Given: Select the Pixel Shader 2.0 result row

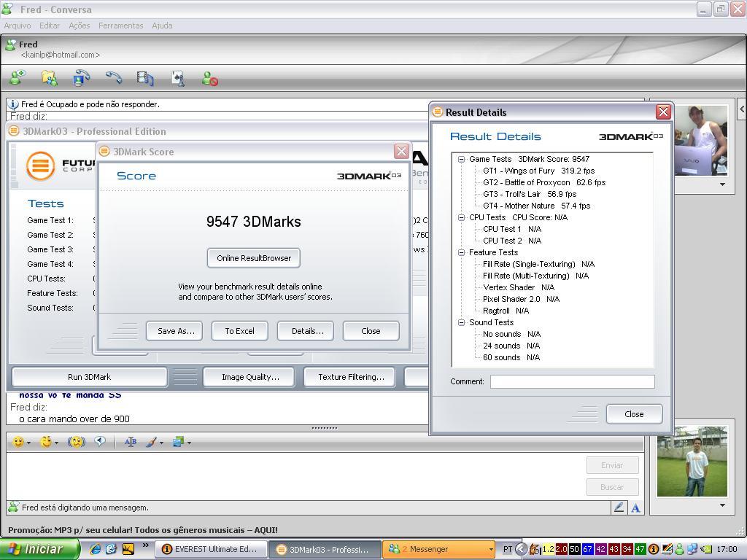Looking at the screenshot, I should [521, 299].
